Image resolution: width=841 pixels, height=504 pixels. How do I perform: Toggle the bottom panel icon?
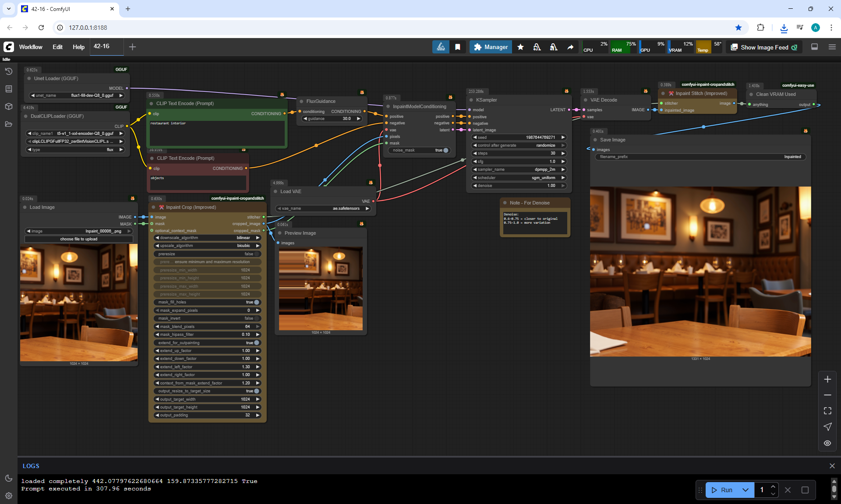coord(814,47)
